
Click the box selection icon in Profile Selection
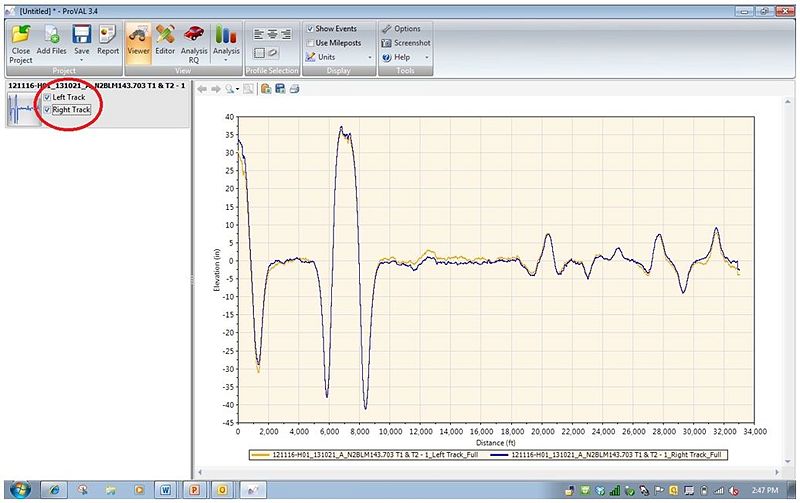(259, 53)
